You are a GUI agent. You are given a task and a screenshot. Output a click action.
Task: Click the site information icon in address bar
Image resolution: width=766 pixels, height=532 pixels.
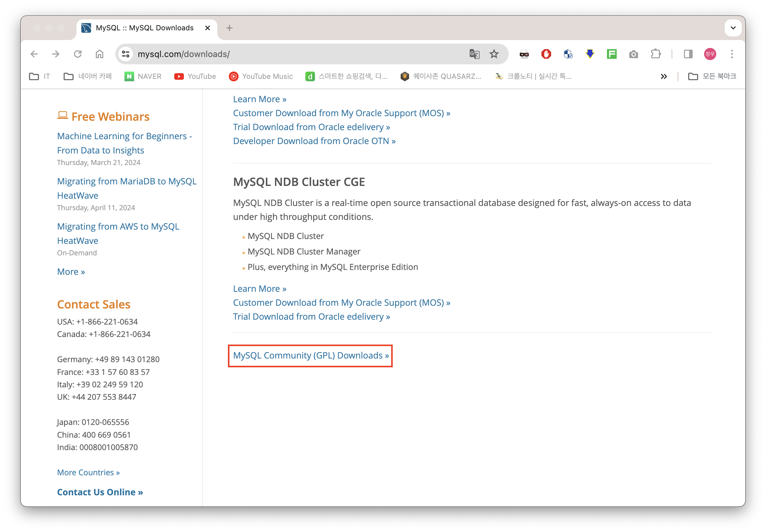tap(126, 54)
